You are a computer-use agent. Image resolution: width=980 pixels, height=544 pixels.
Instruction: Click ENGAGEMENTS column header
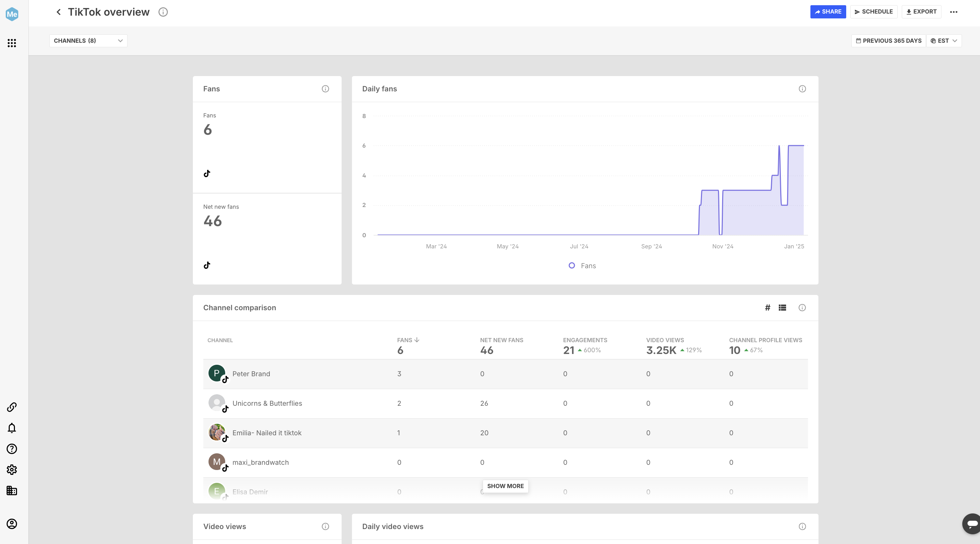585,340
